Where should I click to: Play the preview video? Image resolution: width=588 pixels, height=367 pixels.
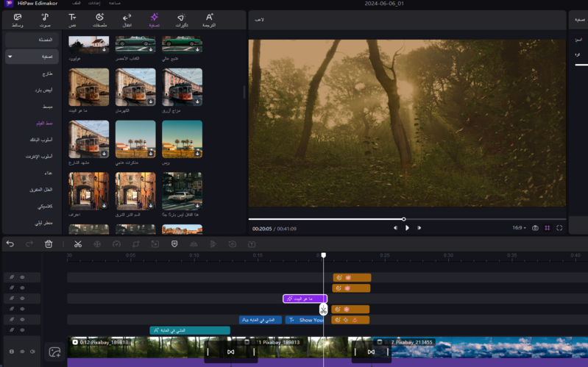click(407, 228)
